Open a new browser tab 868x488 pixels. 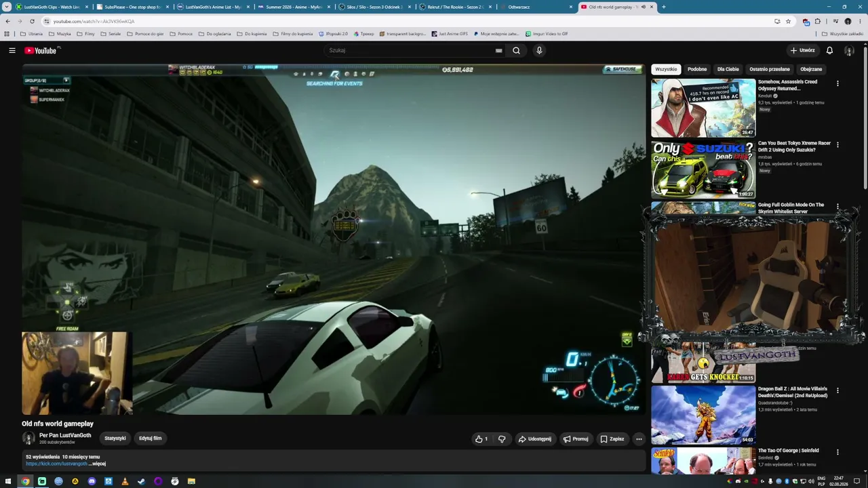pyautogui.click(x=663, y=7)
